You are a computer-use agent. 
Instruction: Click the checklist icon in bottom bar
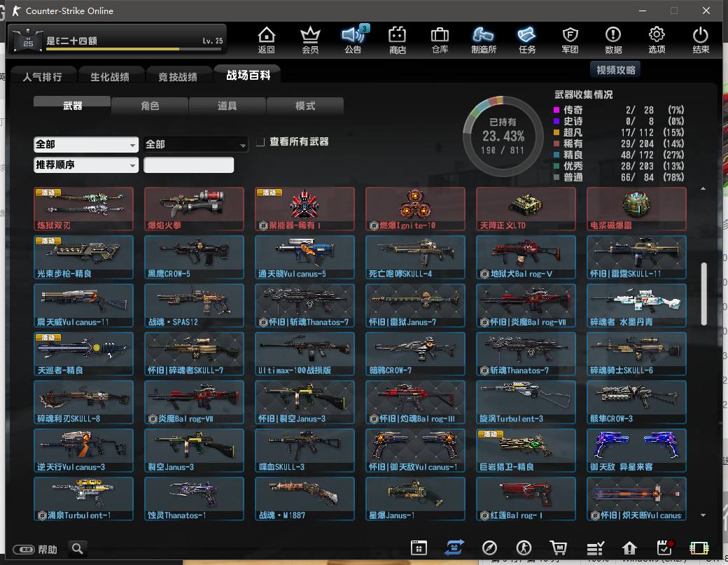point(595,548)
